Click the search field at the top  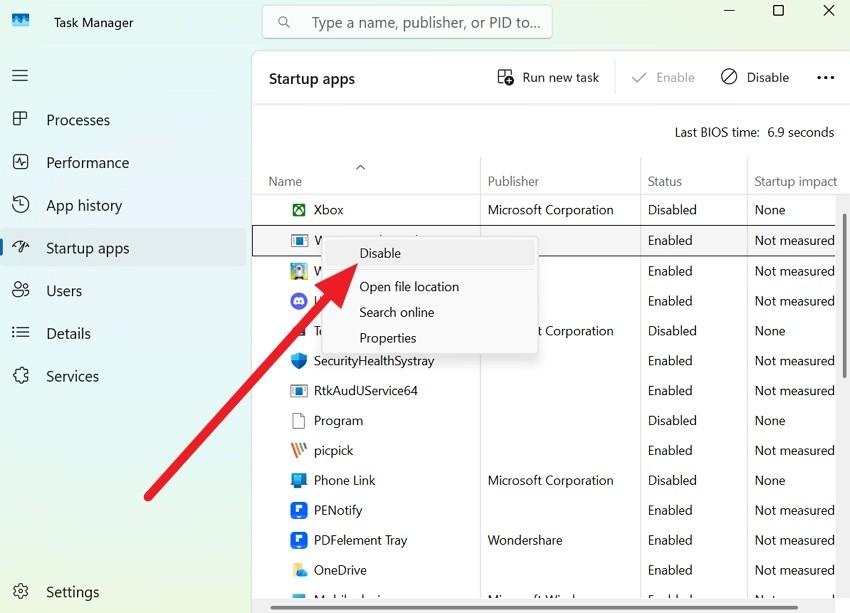point(406,21)
